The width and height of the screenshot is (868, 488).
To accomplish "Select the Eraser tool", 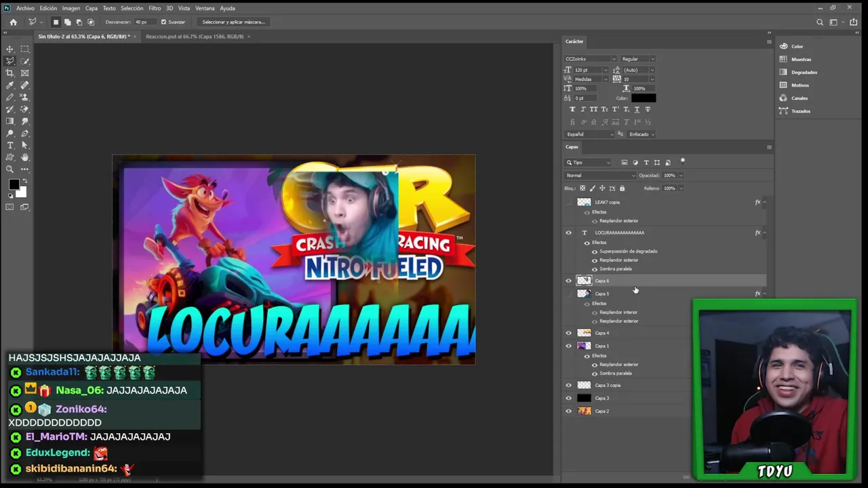I will (25, 109).
